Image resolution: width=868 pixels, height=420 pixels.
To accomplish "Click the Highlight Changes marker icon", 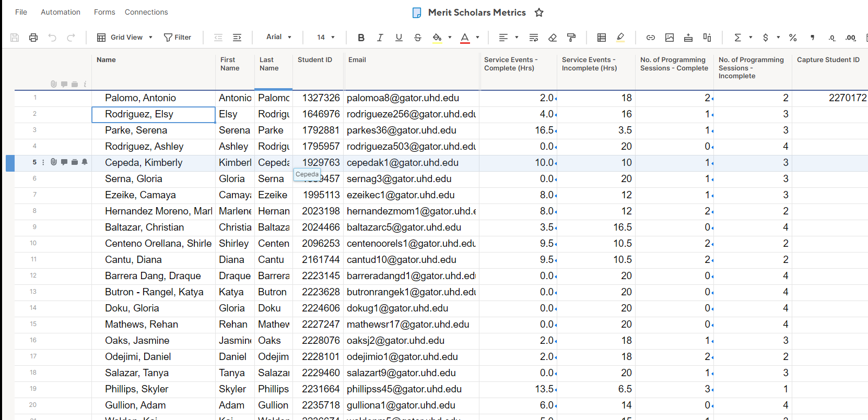I will (620, 38).
